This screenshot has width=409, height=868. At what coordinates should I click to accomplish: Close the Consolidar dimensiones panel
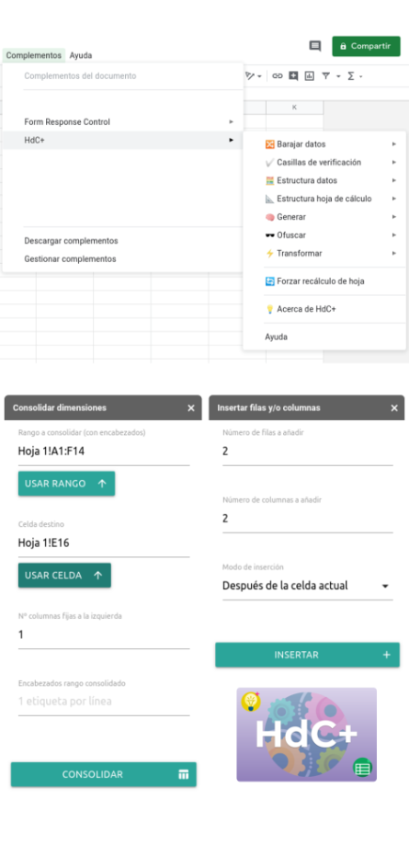click(x=191, y=408)
